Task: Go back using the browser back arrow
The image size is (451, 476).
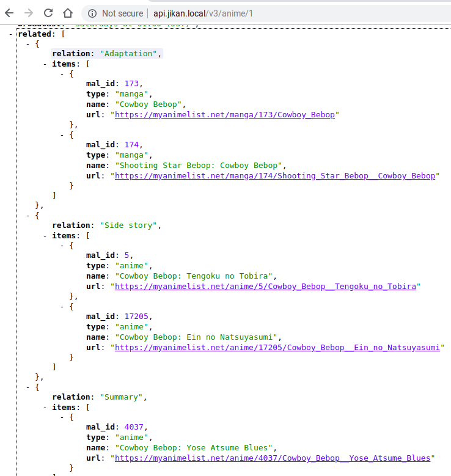Action: (x=9, y=13)
